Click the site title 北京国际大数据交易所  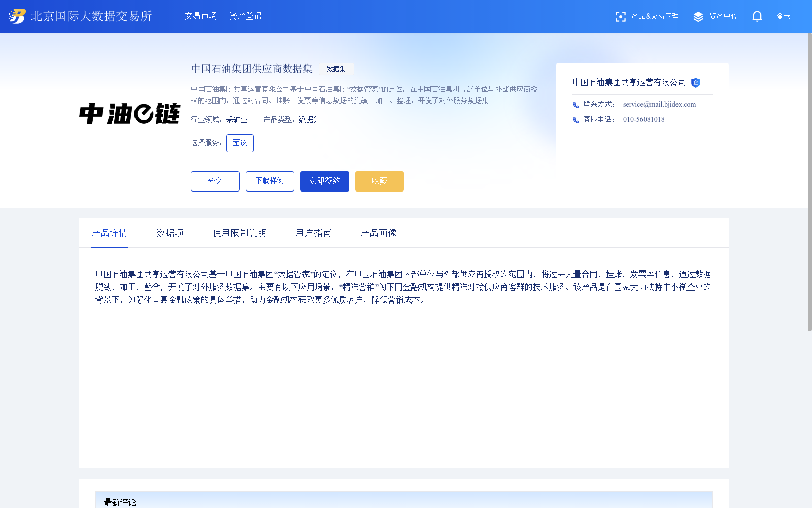click(91, 16)
